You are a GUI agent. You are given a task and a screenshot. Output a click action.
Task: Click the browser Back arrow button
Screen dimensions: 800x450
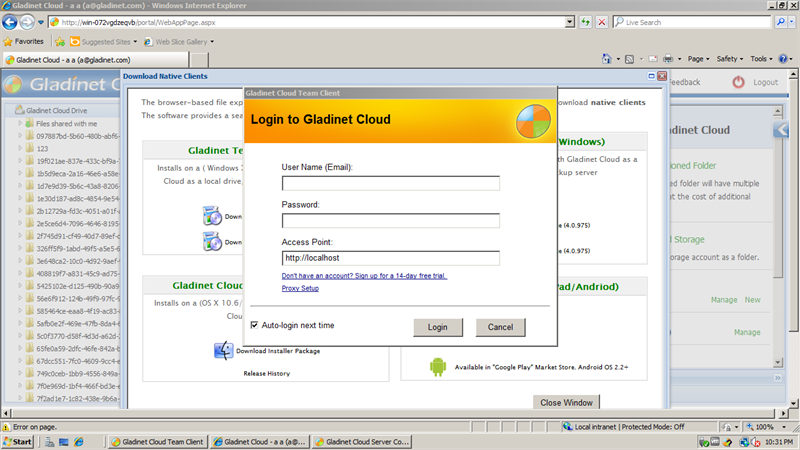10,22
